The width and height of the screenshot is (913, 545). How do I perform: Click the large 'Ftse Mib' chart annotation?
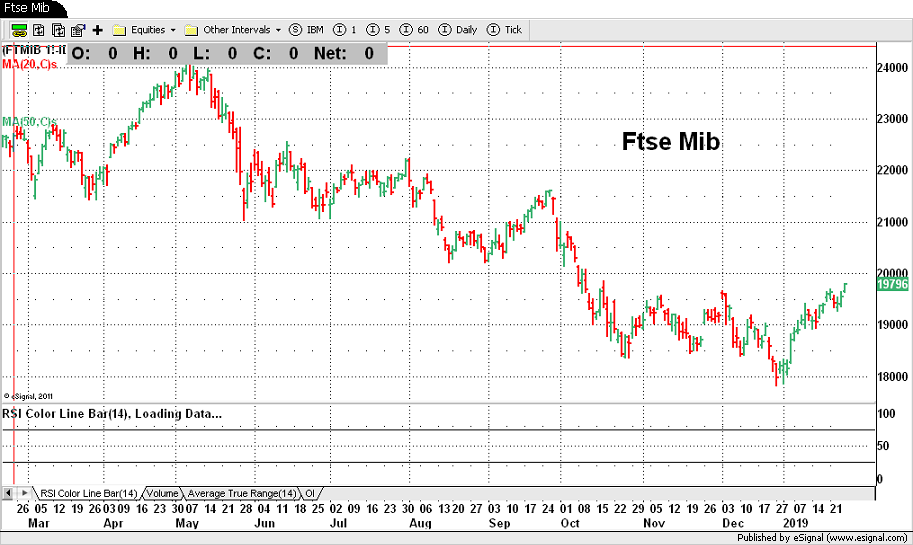[671, 141]
